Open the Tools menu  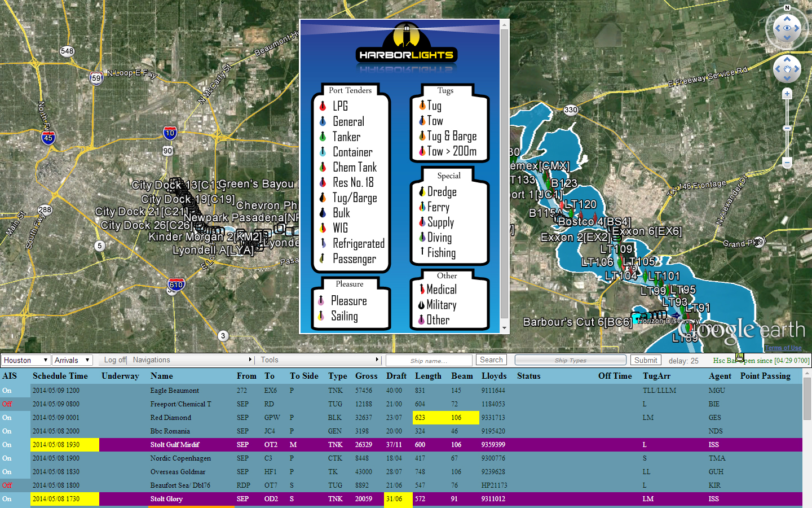(x=319, y=360)
